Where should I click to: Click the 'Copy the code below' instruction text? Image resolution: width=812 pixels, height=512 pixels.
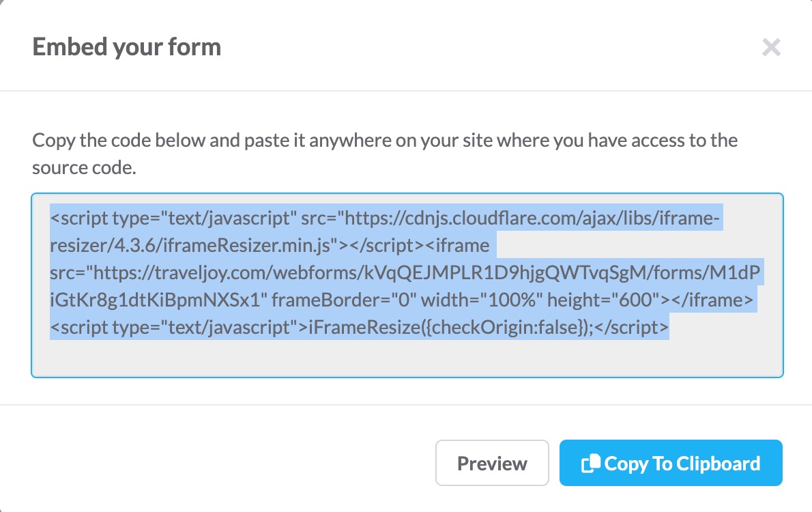pyautogui.click(x=385, y=154)
